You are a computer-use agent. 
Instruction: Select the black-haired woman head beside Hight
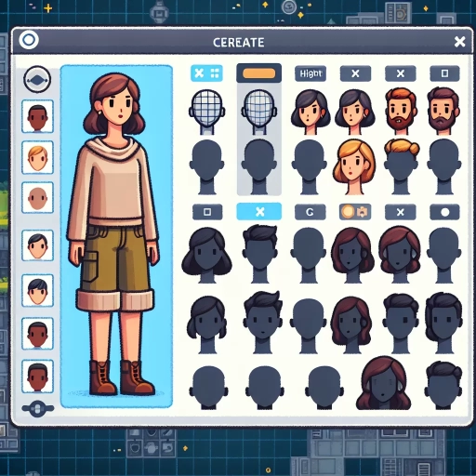coord(311,112)
